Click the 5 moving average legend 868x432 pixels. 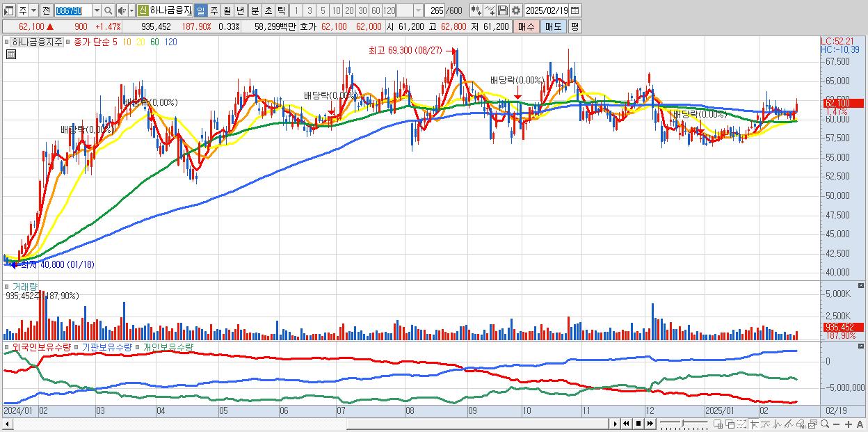point(115,42)
